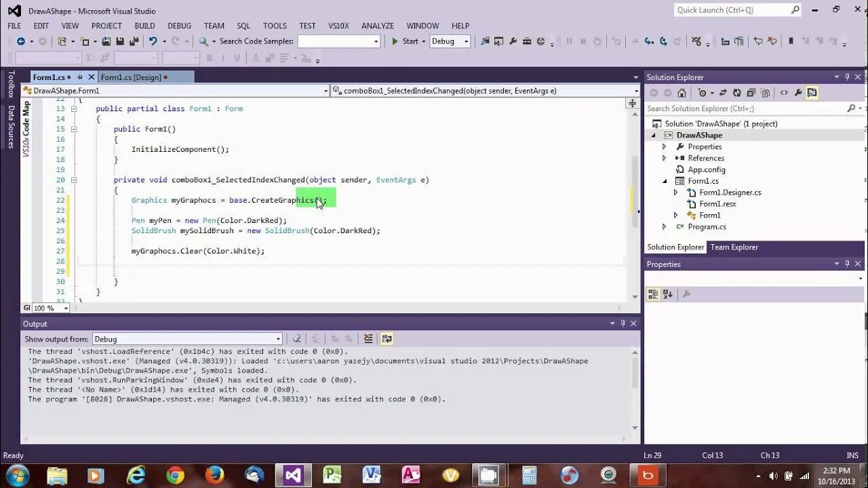
Task: Click the Start debugging button
Action: [x=404, y=41]
